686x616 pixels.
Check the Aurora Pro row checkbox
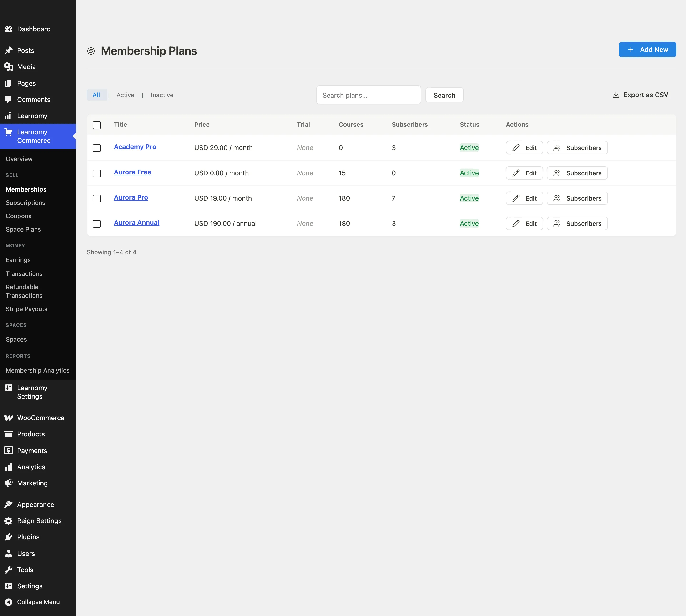pyautogui.click(x=97, y=199)
